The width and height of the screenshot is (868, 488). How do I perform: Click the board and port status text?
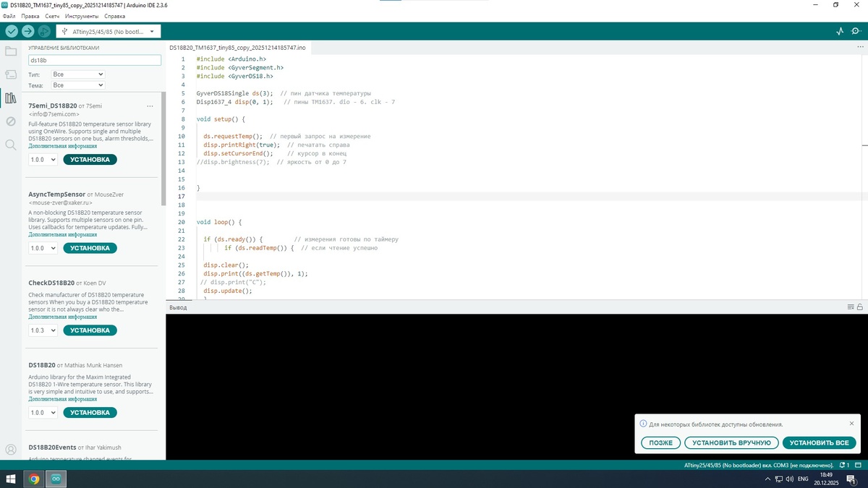click(759, 465)
